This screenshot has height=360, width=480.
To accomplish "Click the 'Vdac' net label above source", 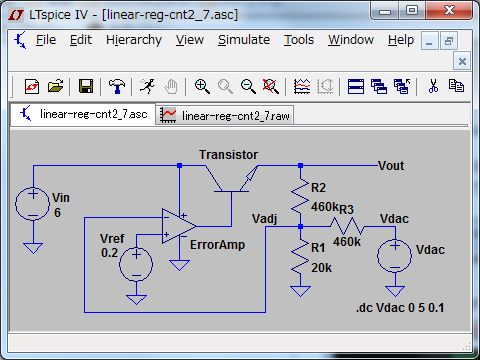I will (394, 219).
